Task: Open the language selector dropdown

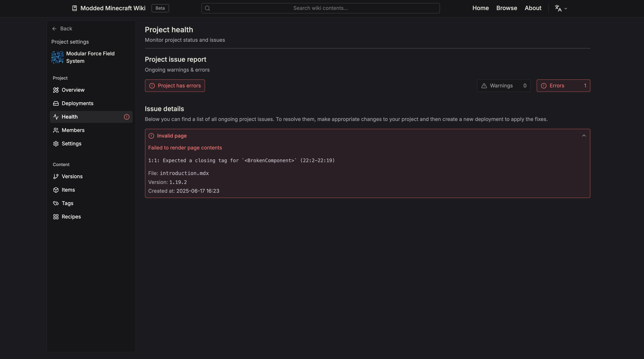Action: point(561,8)
